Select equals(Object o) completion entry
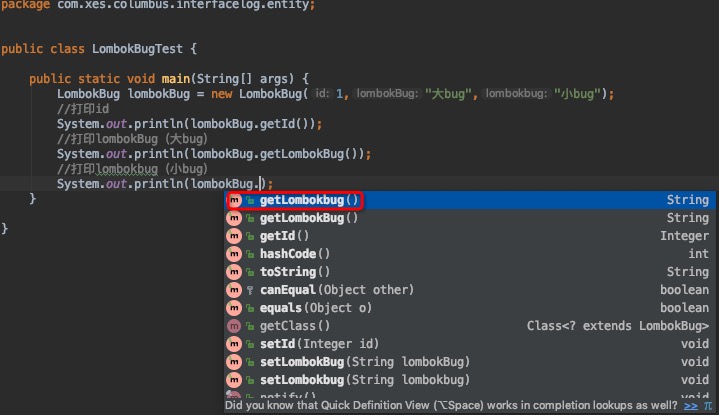 pyautogui.click(x=469, y=308)
